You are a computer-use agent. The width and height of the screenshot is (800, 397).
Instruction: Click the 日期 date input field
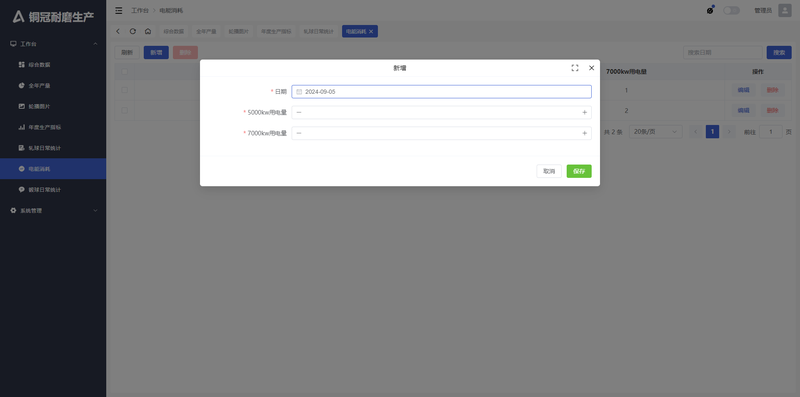click(441, 92)
